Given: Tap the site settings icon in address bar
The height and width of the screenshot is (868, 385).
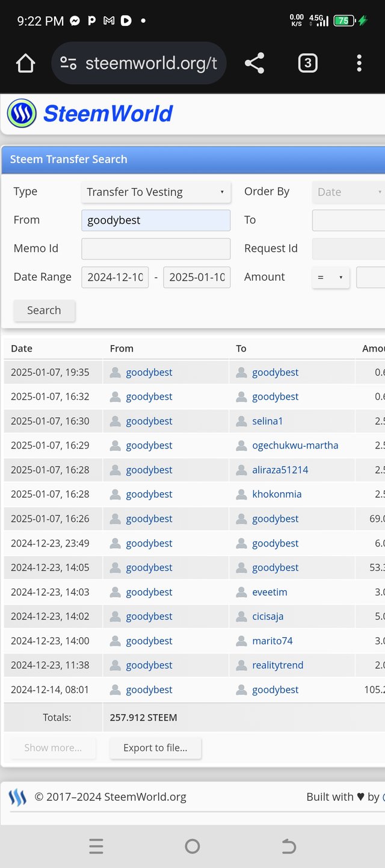Looking at the screenshot, I should pyautogui.click(x=69, y=63).
